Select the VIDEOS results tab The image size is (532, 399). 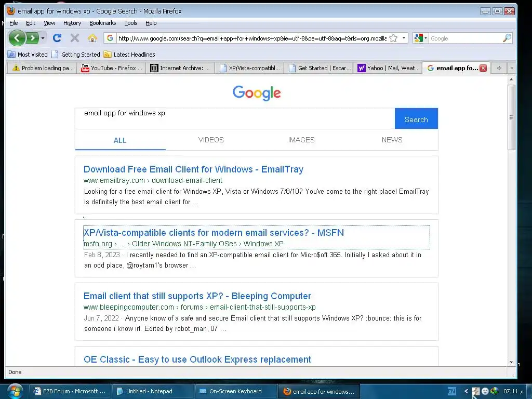coord(211,140)
